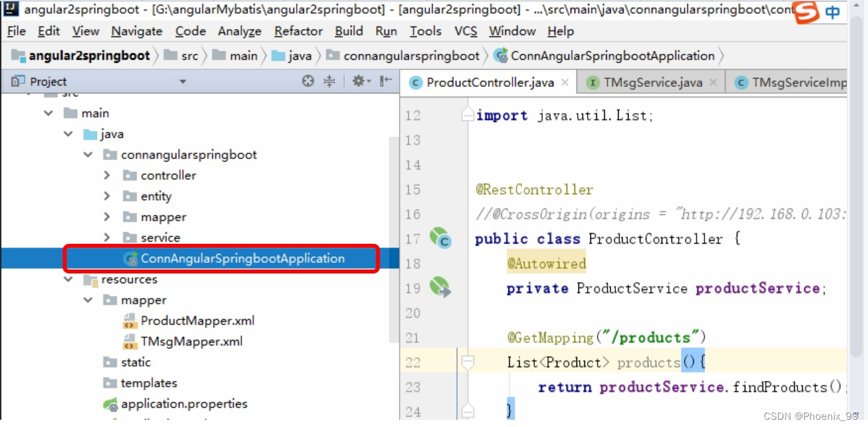This screenshot has height=427, width=868.
Task: Click line number 14 in the gutter
Action: [413, 165]
